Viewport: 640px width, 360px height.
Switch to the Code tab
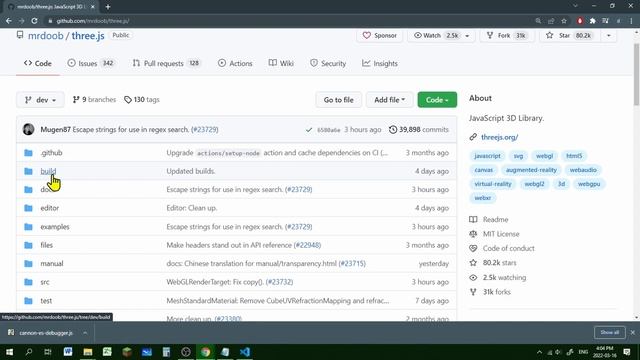coord(38,64)
